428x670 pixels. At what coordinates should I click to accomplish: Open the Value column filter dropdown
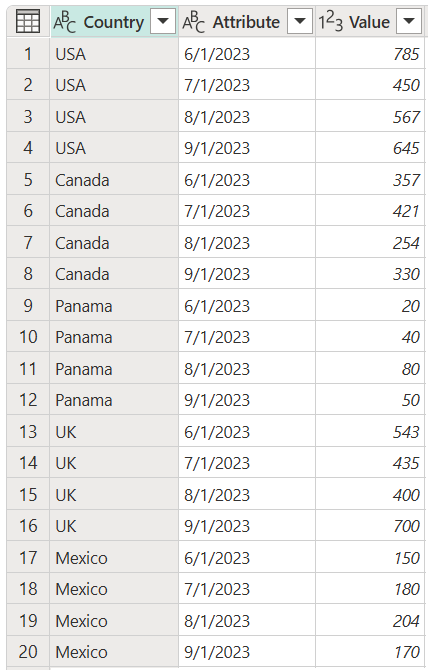point(409,21)
